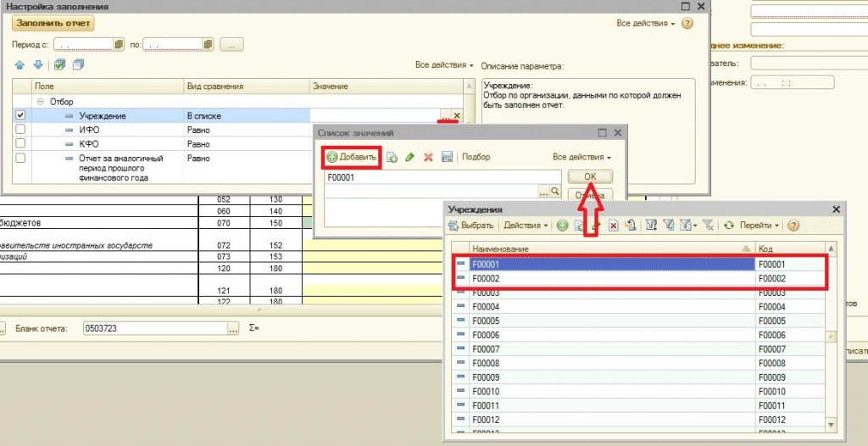The width and height of the screenshot is (868, 446).
Task: Click the refresh icon in Учреждения toolbar
Action: pyautogui.click(x=729, y=226)
